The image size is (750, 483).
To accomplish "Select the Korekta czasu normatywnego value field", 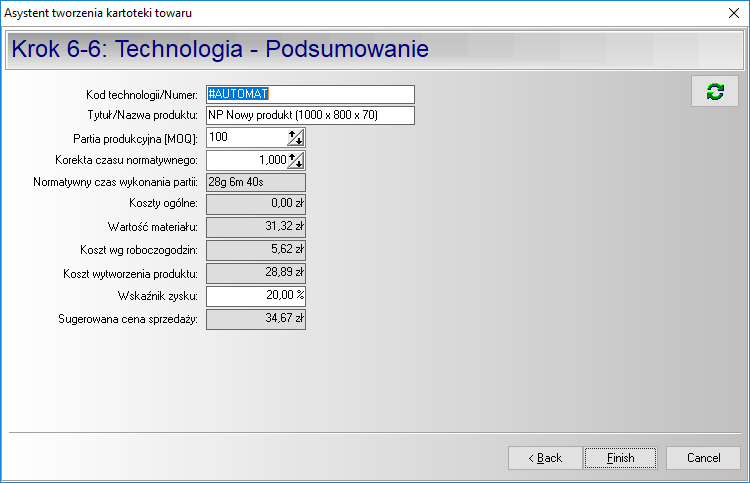I will (245, 160).
